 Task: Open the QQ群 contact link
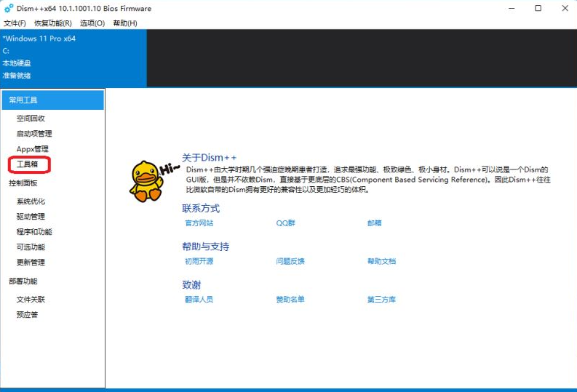coord(285,223)
